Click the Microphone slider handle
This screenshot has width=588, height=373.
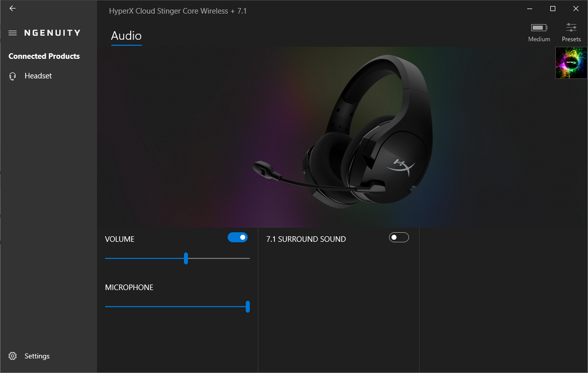247,307
